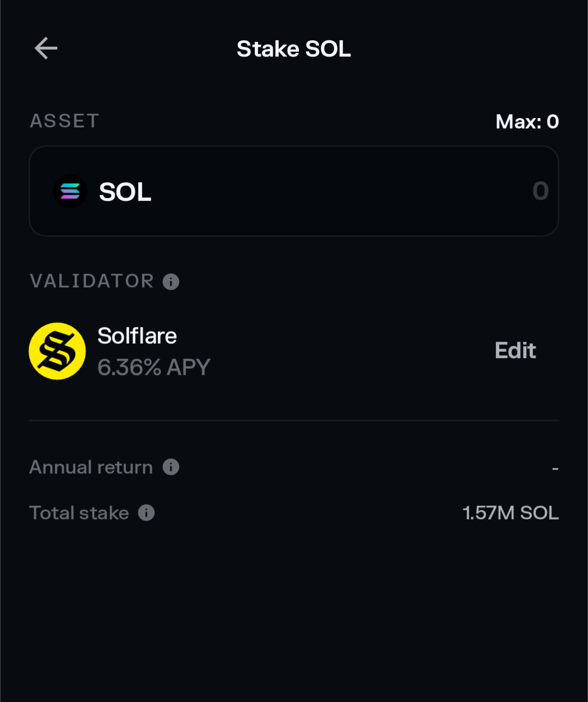Select the Stake SOL title
Viewport: 588px width, 702px height.
click(293, 48)
